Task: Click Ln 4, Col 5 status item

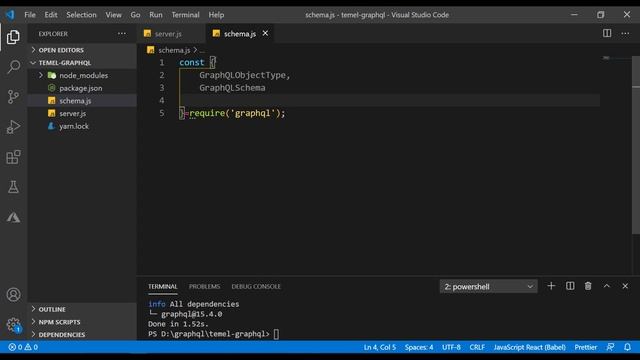Action: (380, 347)
